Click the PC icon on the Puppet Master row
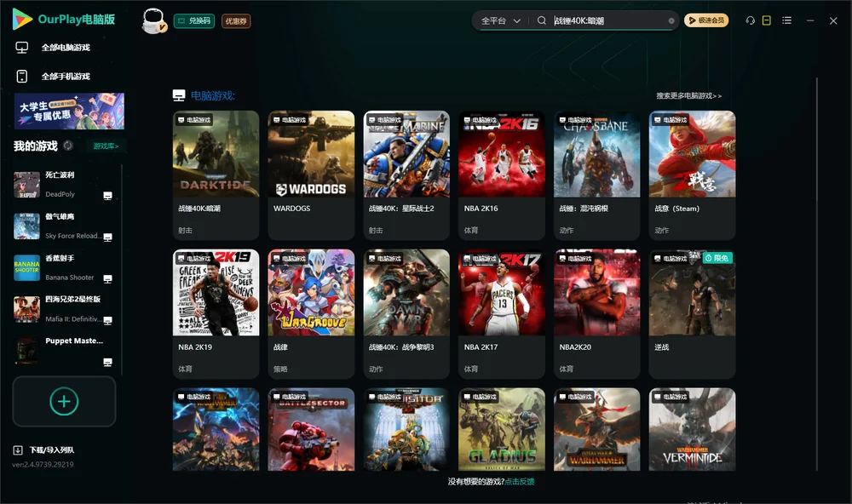This screenshot has width=852, height=504. pyautogui.click(x=107, y=363)
